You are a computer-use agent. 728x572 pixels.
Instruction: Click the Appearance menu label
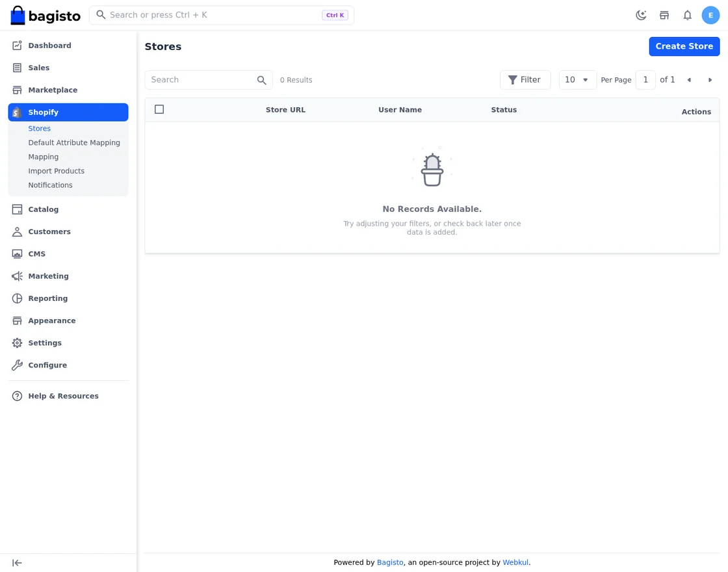(51, 321)
